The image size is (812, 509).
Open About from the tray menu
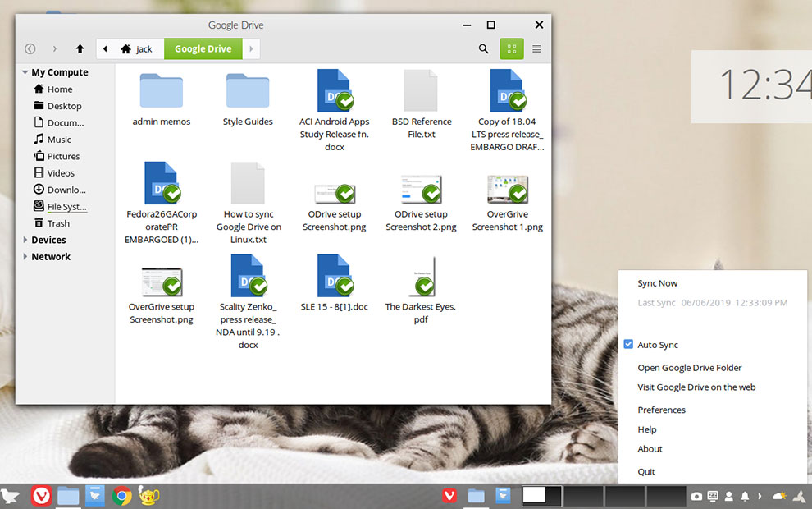click(650, 449)
